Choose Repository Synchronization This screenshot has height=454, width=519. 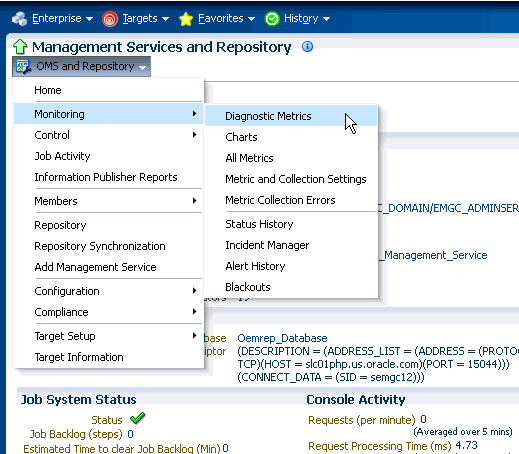point(108,246)
